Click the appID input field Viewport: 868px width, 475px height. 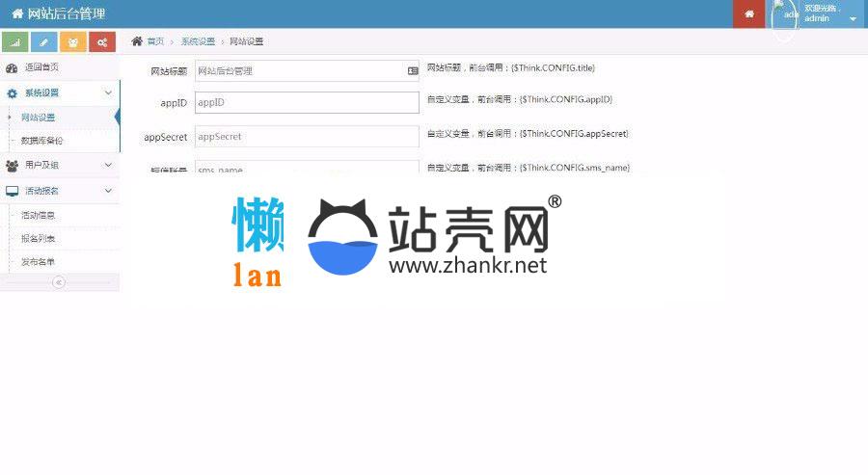(307, 102)
